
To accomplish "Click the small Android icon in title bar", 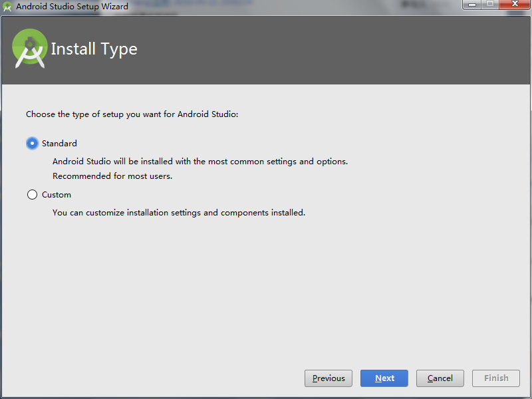I will [7, 7].
